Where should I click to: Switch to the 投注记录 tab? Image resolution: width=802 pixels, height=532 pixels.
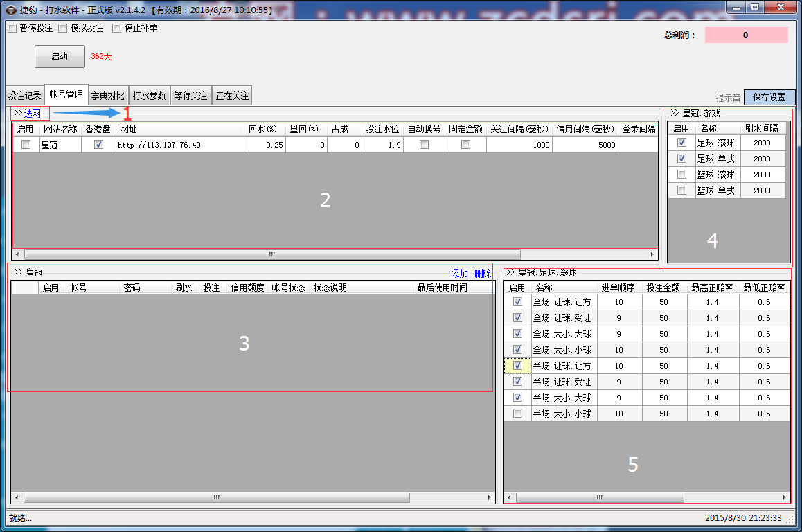coord(24,96)
